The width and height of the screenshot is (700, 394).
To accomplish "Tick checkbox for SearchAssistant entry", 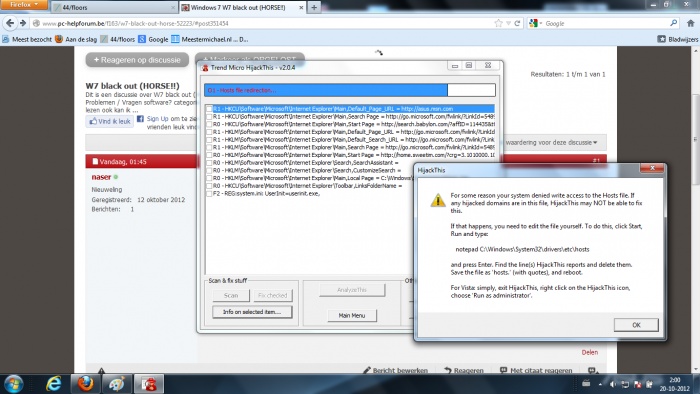I will pos(209,163).
